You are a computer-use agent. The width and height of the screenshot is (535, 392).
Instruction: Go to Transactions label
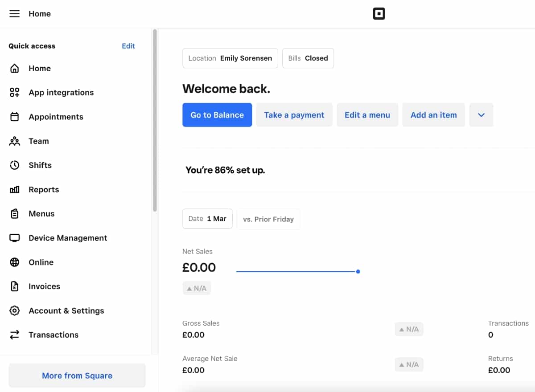[x=53, y=335]
